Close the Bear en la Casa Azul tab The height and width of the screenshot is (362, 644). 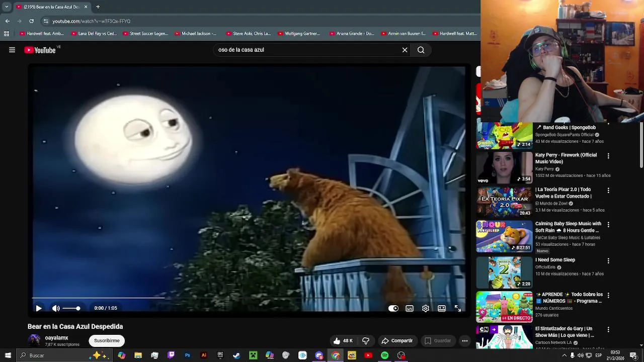(x=86, y=7)
